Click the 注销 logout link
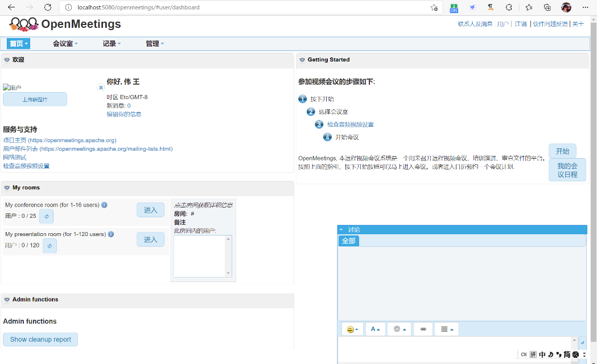This screenshot has height=364, width=597. [521, 24]
